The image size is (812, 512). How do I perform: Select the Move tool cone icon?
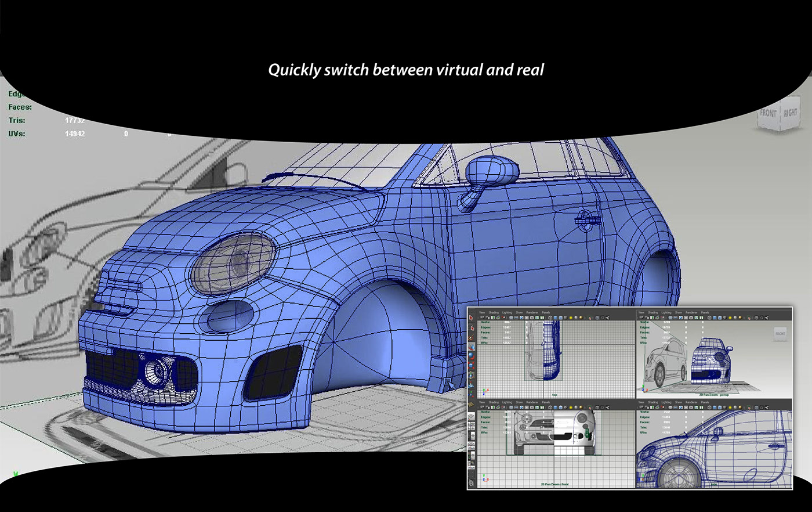[x=472, y=347]
